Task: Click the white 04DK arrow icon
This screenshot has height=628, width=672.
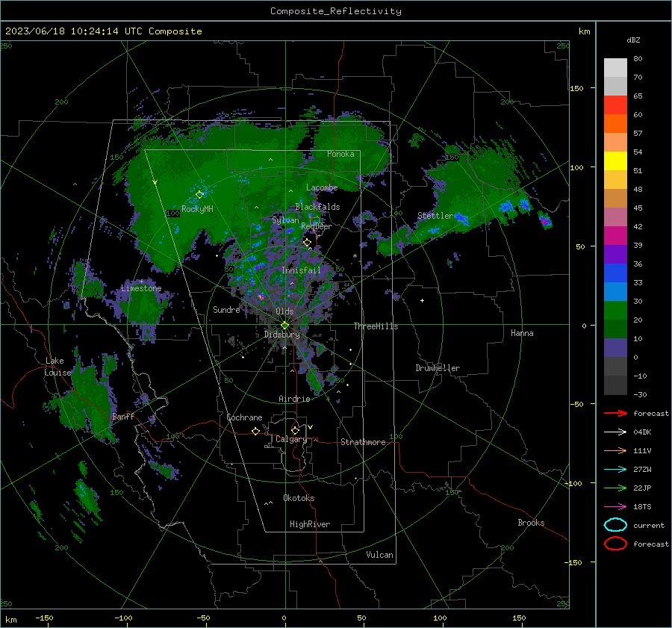Action: click(615, 432)
